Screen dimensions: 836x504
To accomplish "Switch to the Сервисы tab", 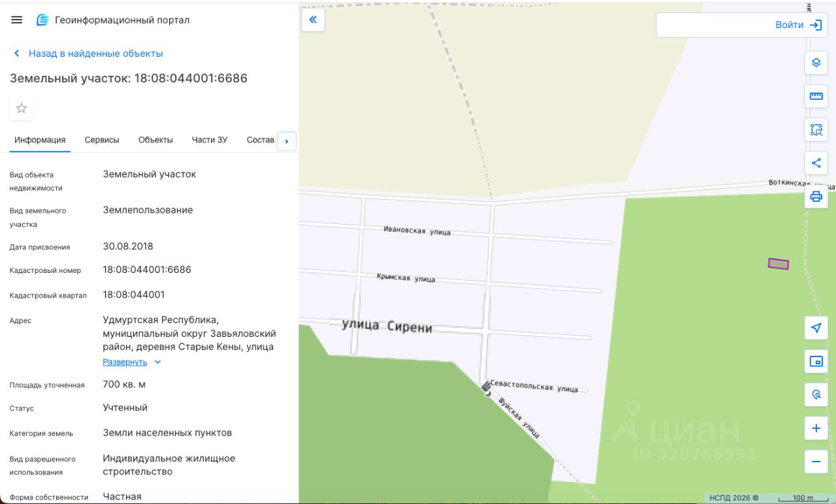I will (x=102, y=140).
